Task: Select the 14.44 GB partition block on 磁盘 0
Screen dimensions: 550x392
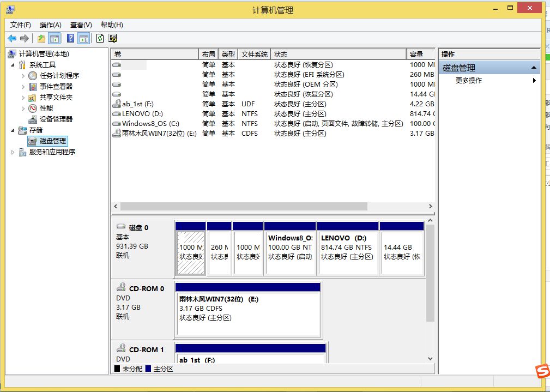Action: coord(402,249)
